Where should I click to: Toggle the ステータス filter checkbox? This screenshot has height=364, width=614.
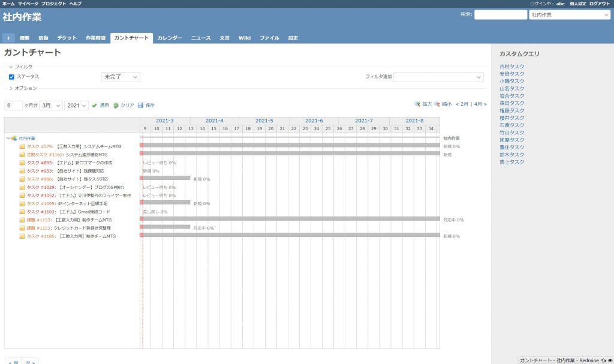[x=11, y=77]
